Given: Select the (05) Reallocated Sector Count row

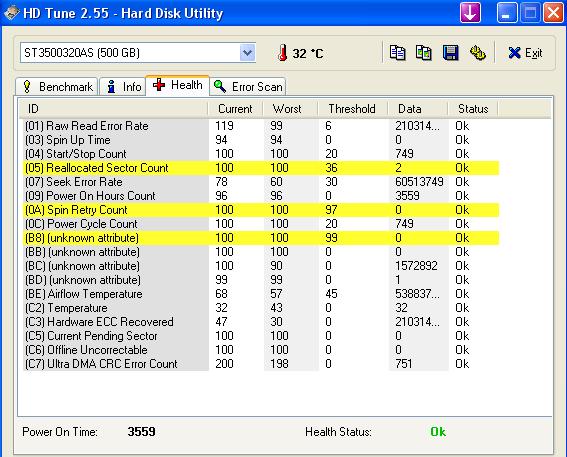Looking at the screenshot, I should click(261, 168).
